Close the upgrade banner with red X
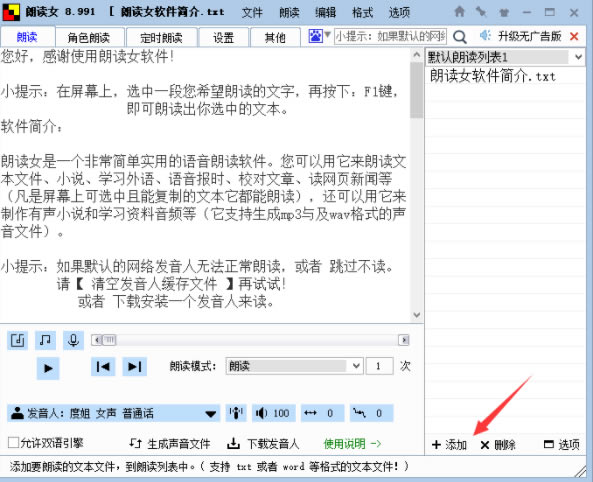This screenshot has height=482, width=593. click(574, 37)
